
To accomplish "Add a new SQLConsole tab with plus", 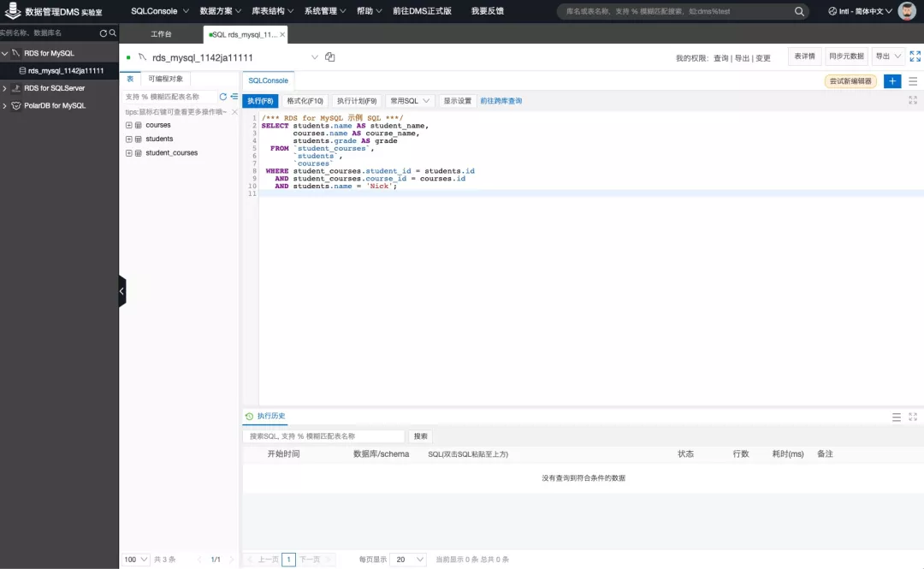I will pos(892,81).
